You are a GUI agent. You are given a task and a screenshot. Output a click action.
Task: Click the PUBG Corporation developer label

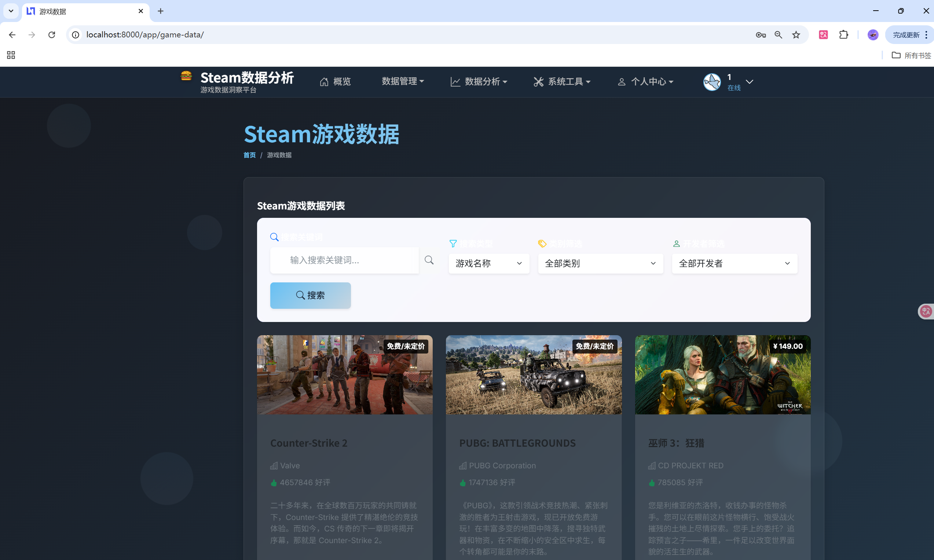pos(502,466)
